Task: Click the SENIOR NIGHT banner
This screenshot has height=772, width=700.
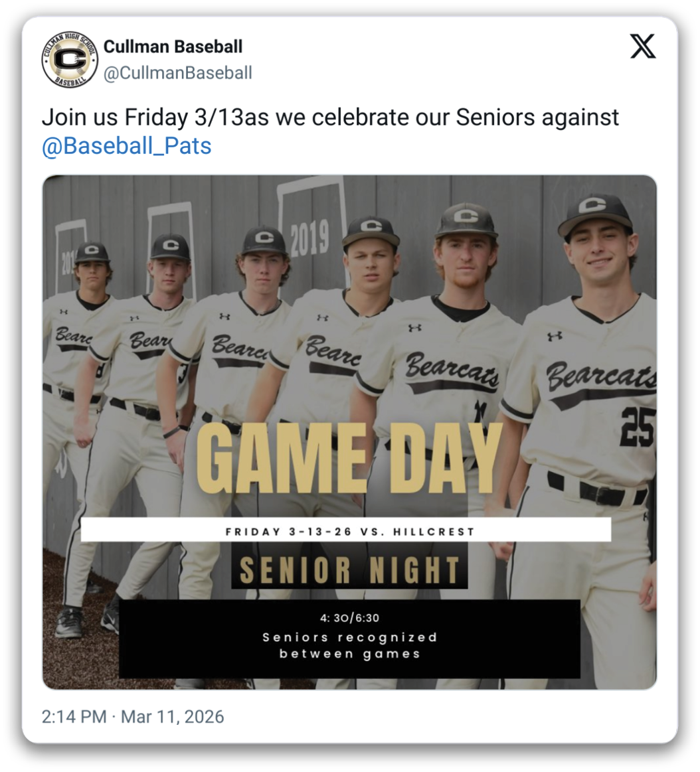Action: click(349, 570)
